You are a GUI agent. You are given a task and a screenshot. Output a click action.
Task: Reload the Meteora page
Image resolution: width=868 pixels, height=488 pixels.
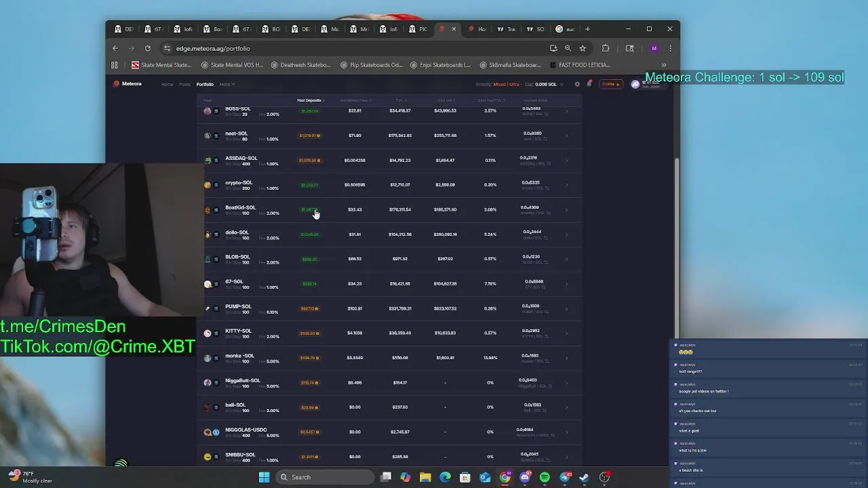[x=147, y=48]
